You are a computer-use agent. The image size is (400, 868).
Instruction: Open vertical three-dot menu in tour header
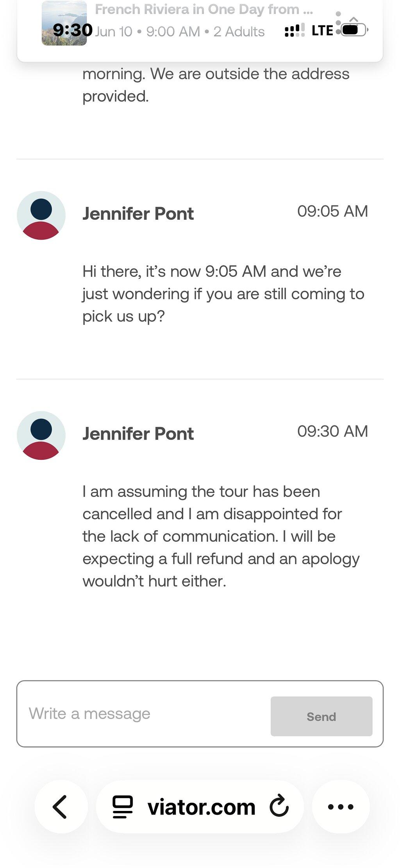click(x=338, y=23)
